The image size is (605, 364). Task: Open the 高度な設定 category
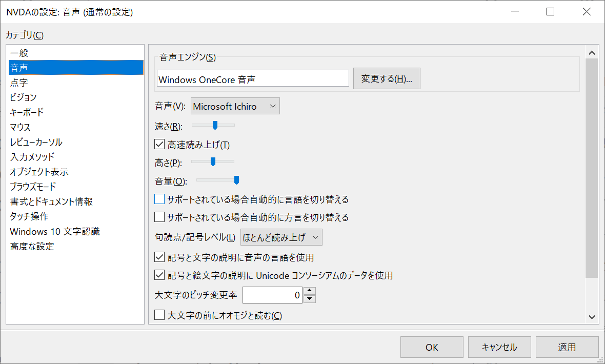point(27,246)
